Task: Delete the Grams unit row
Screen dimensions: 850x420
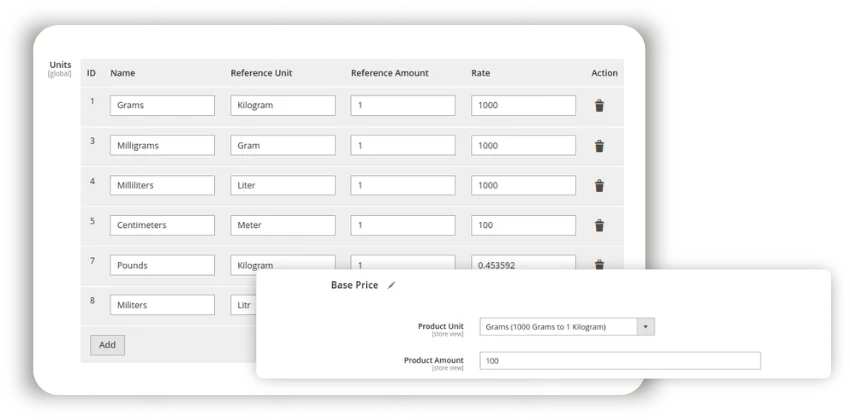Action: (x=599, y=106)
